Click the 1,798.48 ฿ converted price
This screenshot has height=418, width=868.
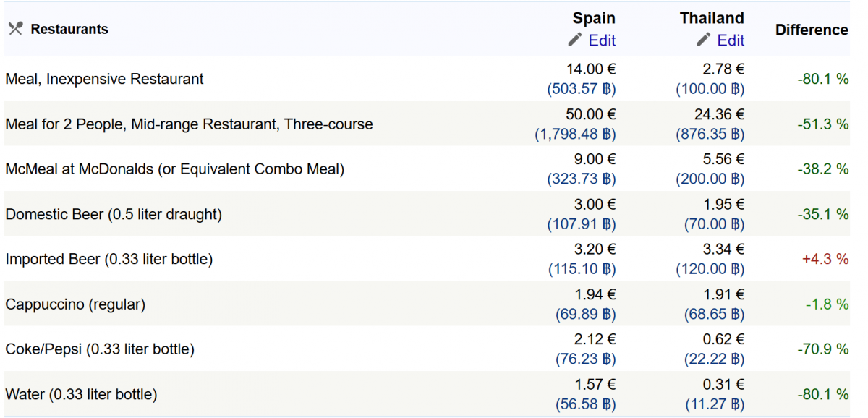pos(575,135)
